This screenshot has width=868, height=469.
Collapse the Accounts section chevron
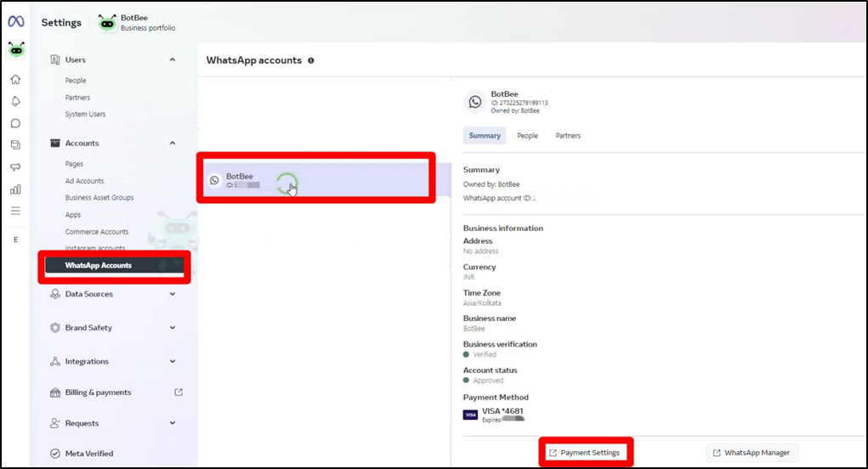(x=173, y=144)
